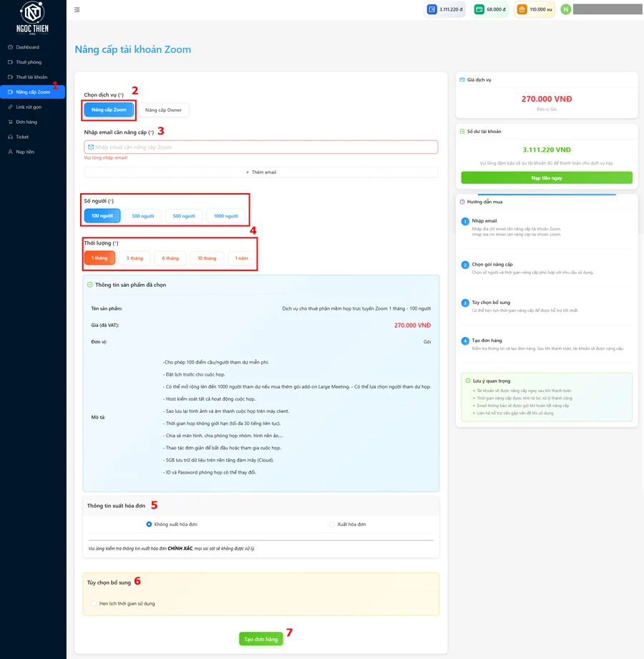644x659 pixels.
Task: Click the 110.000 xu orange badge
Action: (x=535, y=9)
